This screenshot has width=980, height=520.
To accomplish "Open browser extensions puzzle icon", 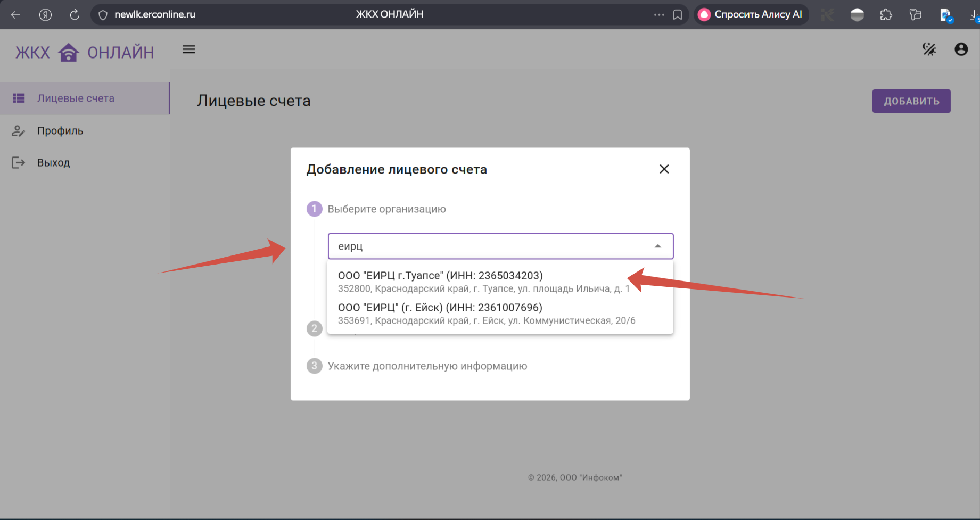I will 886,15.
